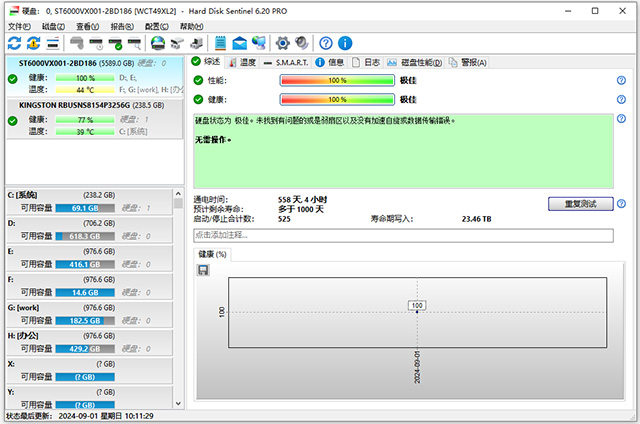Click the blue info toolbar icon

click(x=345, y=43)
